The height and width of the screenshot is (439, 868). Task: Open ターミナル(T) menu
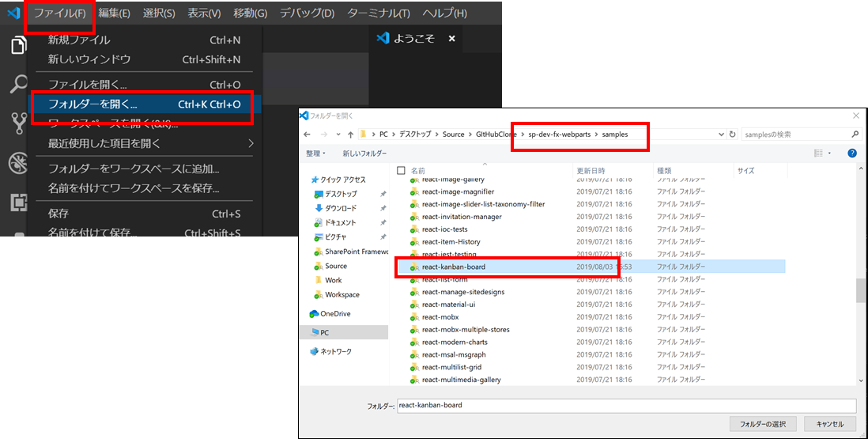click(x=379, y=13)
